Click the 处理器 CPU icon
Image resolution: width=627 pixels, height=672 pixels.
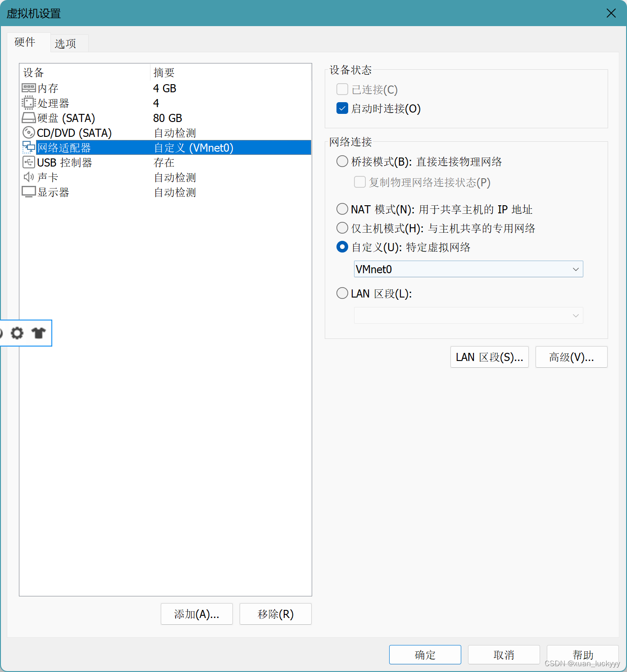point(28,103)
